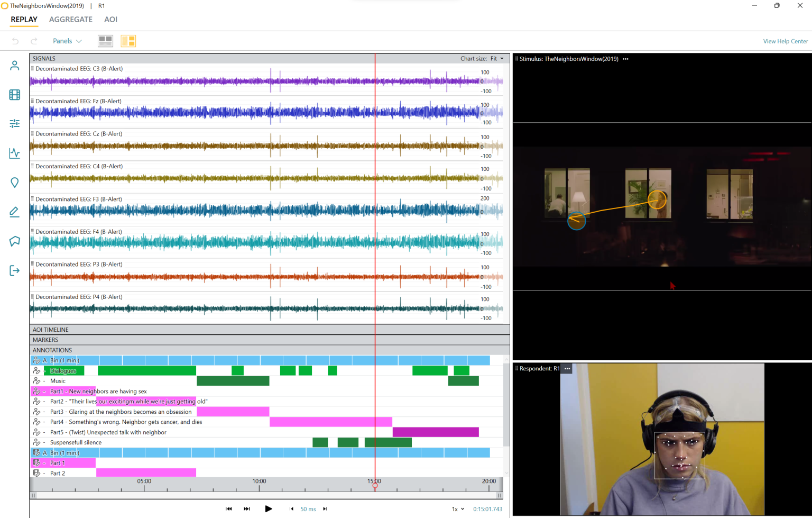Open the AOI tab
The image size is (812, 518).
(x=110, y=20)
